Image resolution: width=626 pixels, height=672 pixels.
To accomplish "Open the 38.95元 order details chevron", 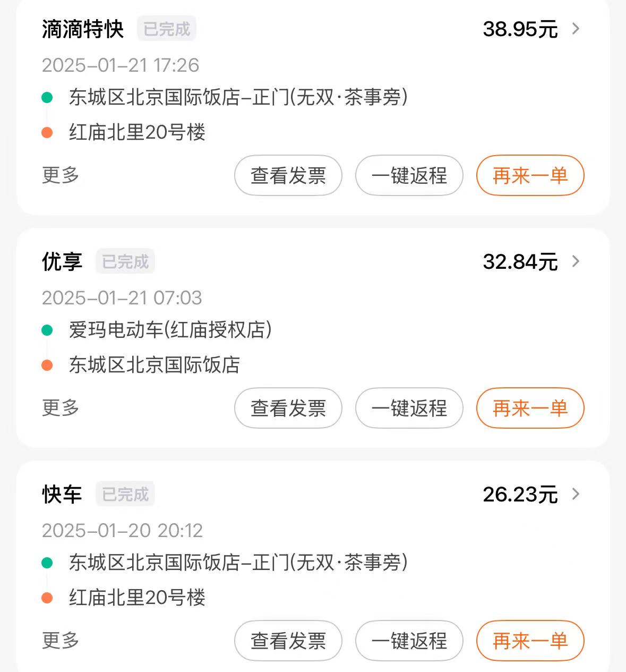I will tap(576, 29).
